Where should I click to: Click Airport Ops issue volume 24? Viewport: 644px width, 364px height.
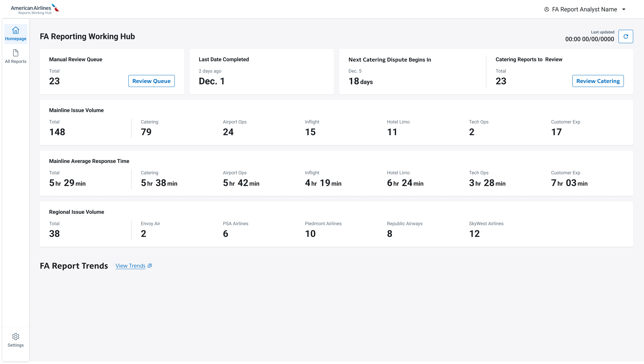[x=228, y=132]
